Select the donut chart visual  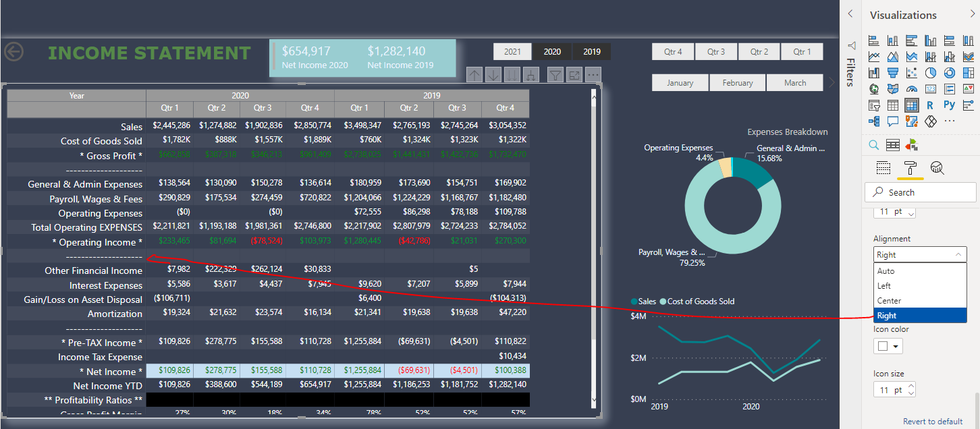coord(950,73)
